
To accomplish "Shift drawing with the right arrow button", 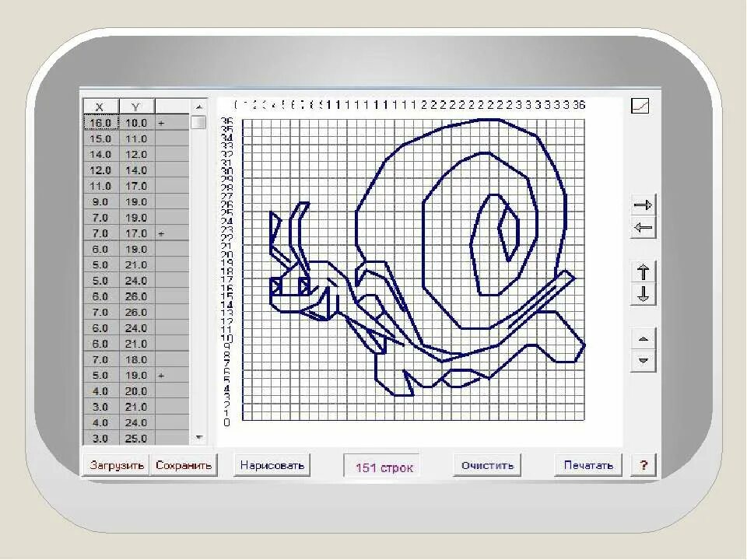I will 643,205.
